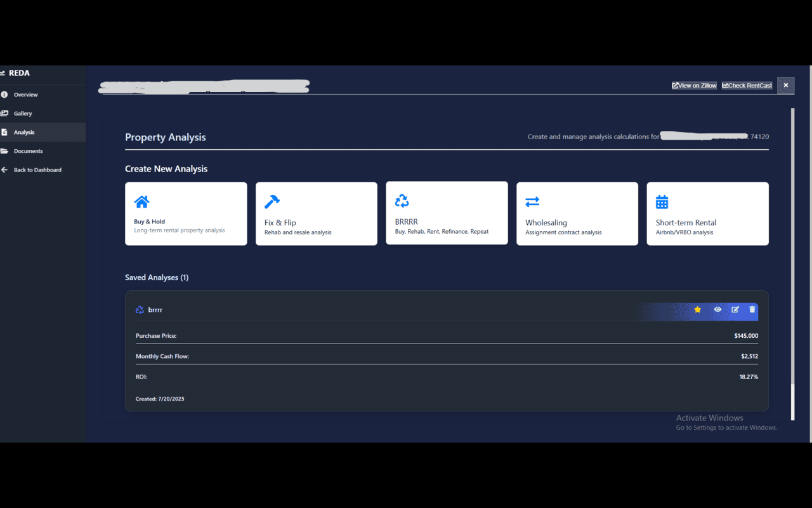This screenshot has width=812, height=508.
Task: Click the 'Purchase Price:' label
Action: click(x=156, y=336)
